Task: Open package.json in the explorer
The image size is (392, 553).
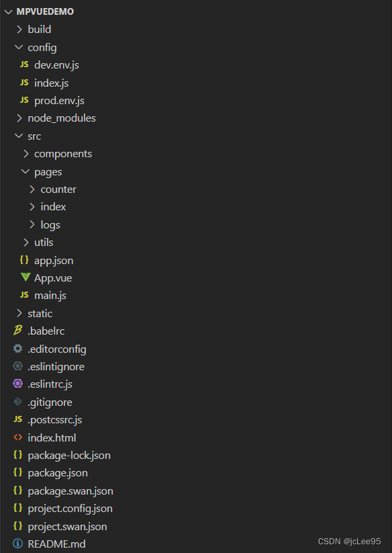Action: [58, 473]
